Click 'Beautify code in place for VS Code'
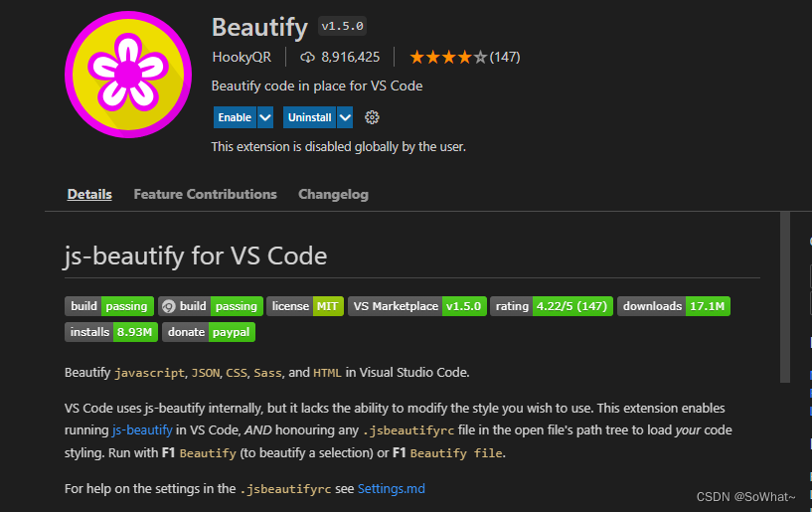 coord(317,86)
